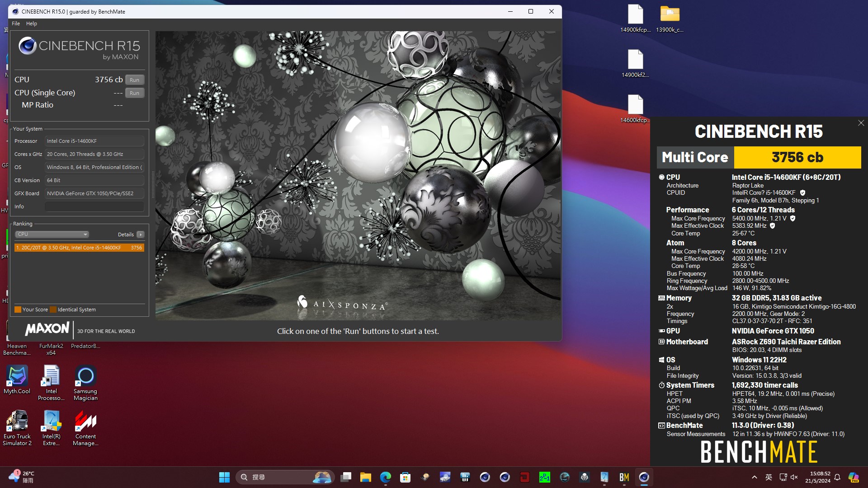Switch input language indicator 英
The height and width of the screenshot is (488, 868).
tap(769, 477)
